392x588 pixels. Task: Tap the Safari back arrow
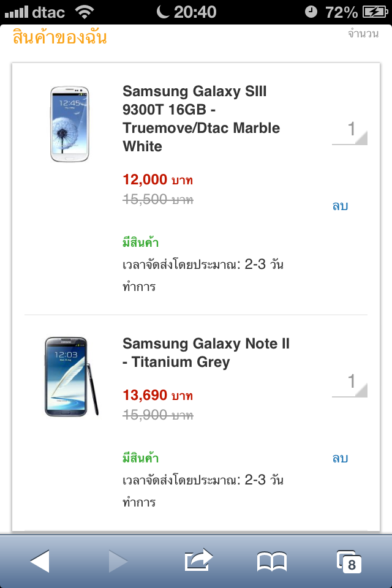(40, 560)
